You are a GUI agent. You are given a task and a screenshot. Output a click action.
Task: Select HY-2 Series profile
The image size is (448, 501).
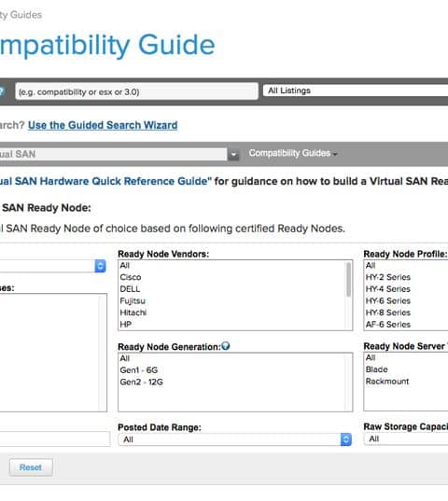(406, 277)
